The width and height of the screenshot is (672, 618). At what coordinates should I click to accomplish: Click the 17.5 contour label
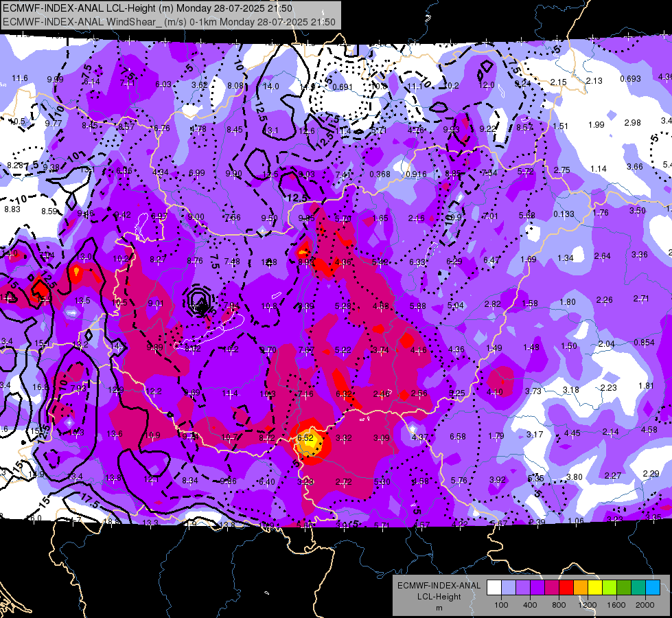(89, 501)
